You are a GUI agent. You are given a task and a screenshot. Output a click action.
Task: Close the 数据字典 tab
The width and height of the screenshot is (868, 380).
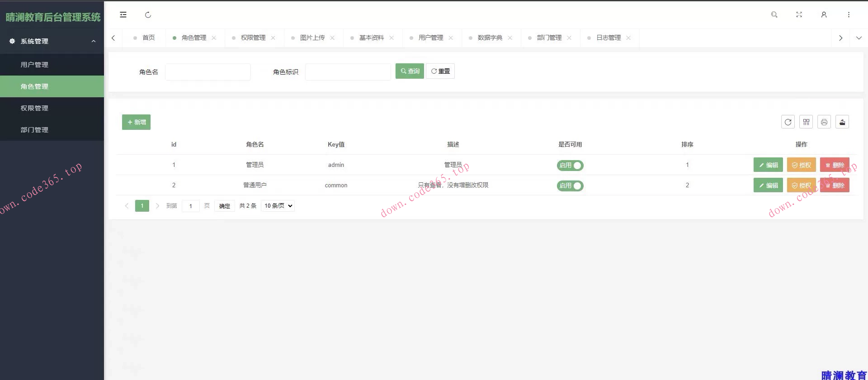pyautogui.click(x=510, y=38)
